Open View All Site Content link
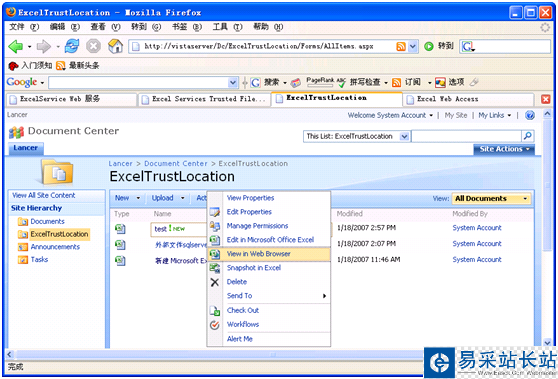558x379 pixels. (x=44, y=195)
